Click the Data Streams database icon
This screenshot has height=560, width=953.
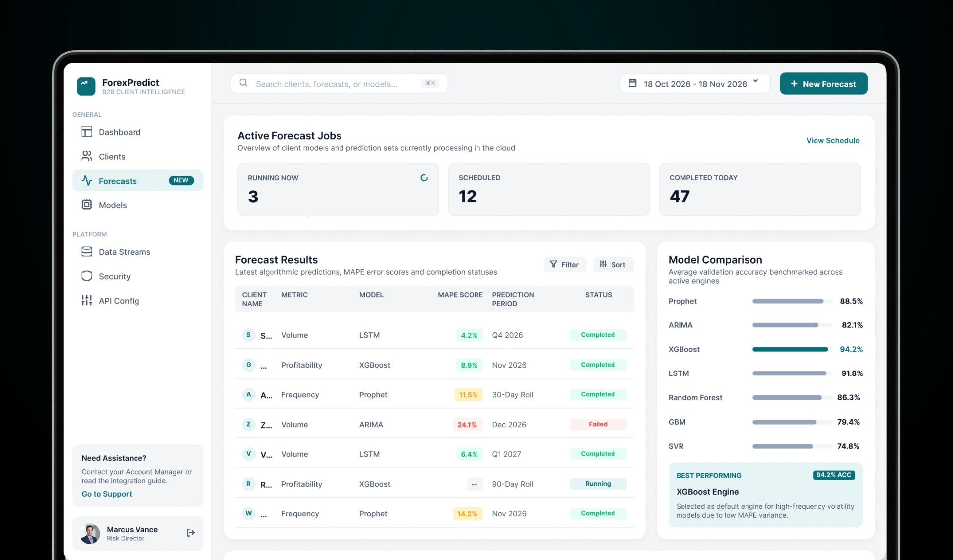click(x=87, y=252)
